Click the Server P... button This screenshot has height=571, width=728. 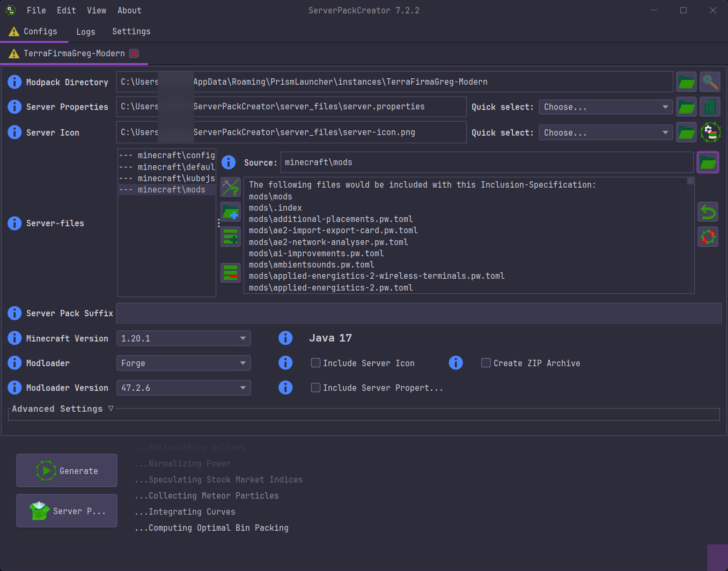[x=67, y=511]
